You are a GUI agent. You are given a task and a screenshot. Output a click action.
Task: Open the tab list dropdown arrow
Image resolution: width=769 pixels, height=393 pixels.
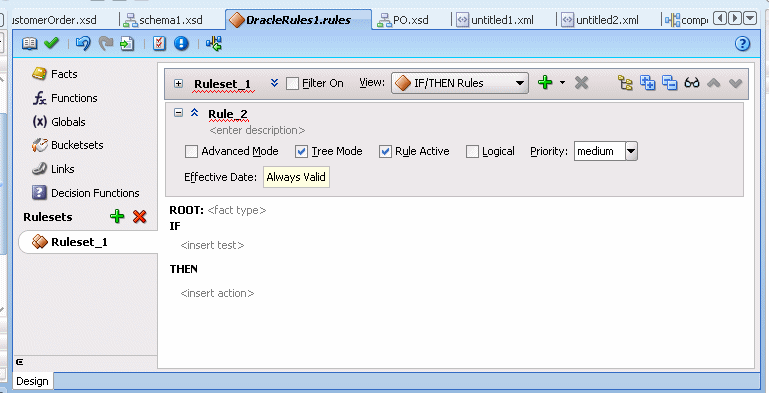pos(750,19)
